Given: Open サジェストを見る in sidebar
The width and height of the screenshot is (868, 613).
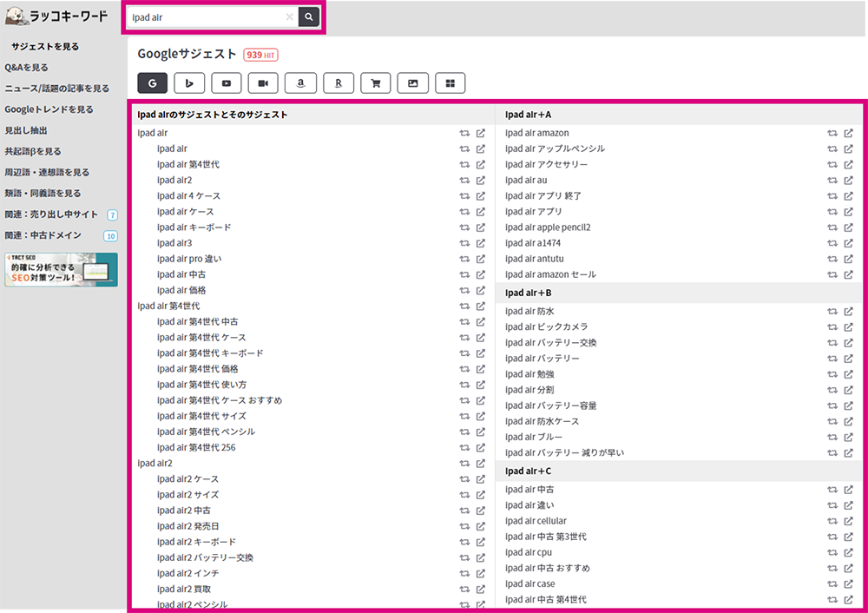Looking at the screenshot, I should pyautogui.click(x=45, y=47).
